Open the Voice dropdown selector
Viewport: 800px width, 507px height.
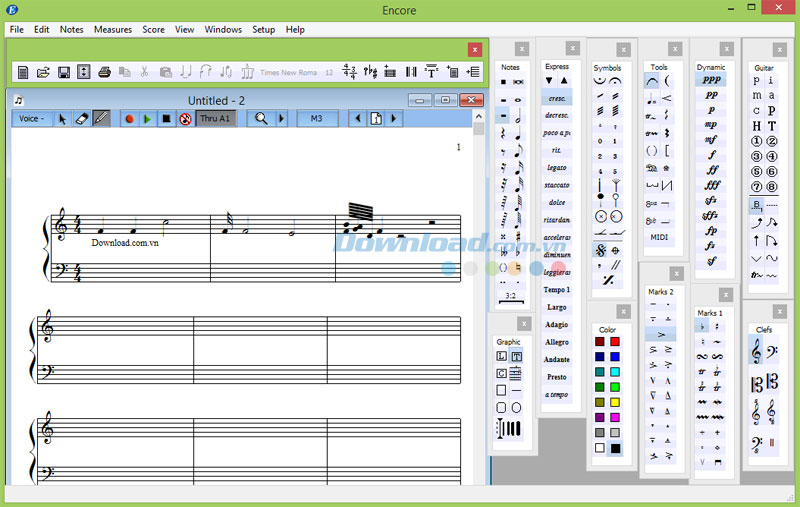pyautogui.click(x=32, y=119)
